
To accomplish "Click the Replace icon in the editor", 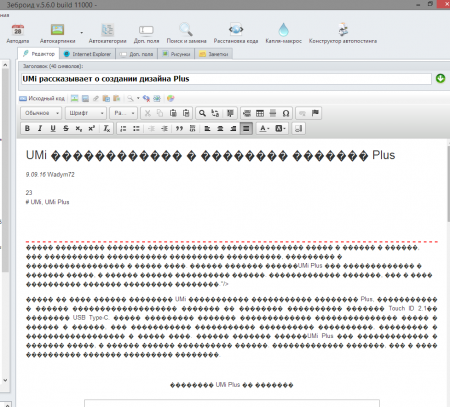I will coord(215,113).
